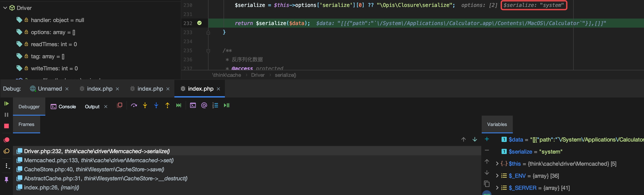The height and width of the screenshot is (195, 644).
Task: Switch to the Console tab
Action: click(x=63, y=107)
